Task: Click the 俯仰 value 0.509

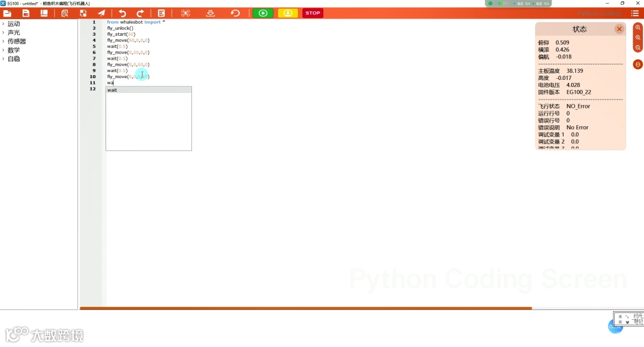Action: click(562, 43)
